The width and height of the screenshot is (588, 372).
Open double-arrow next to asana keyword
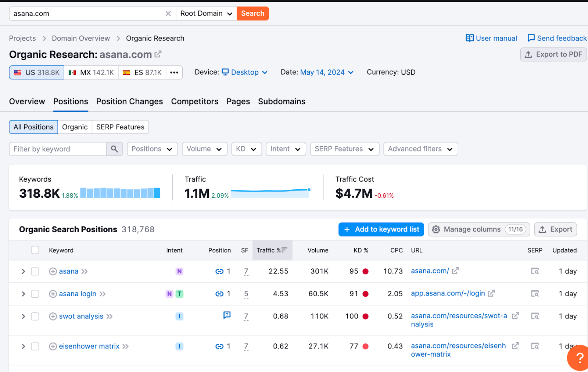pos(85,271)
